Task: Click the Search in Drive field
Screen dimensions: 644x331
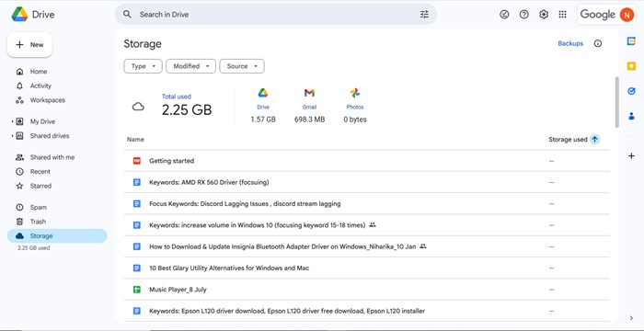Action: click(276, 15)
